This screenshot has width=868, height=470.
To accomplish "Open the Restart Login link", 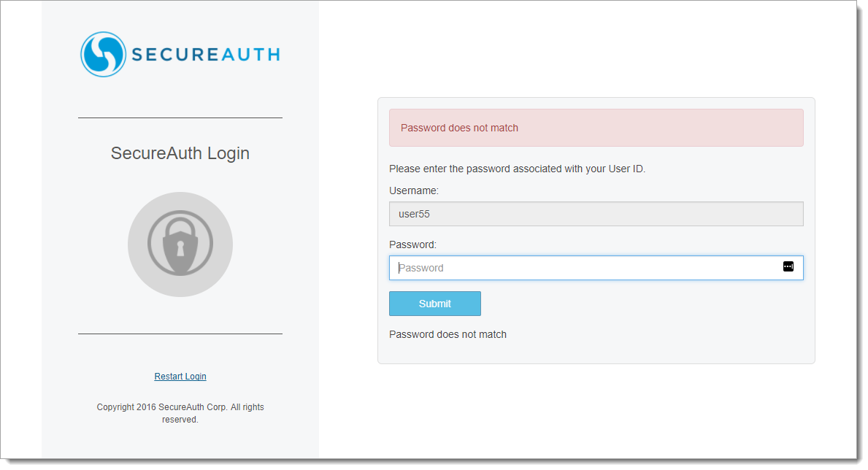I will (180, 377).
